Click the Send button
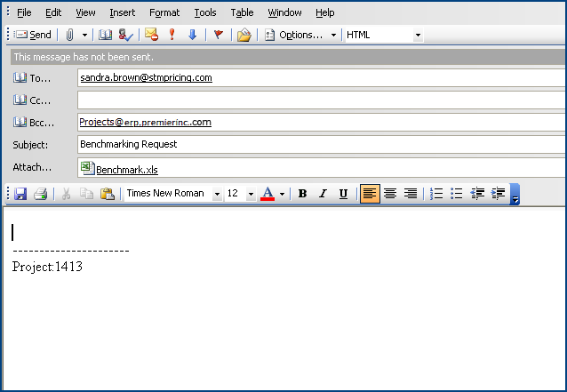567x392 pixels. click(x=33, y=35)
